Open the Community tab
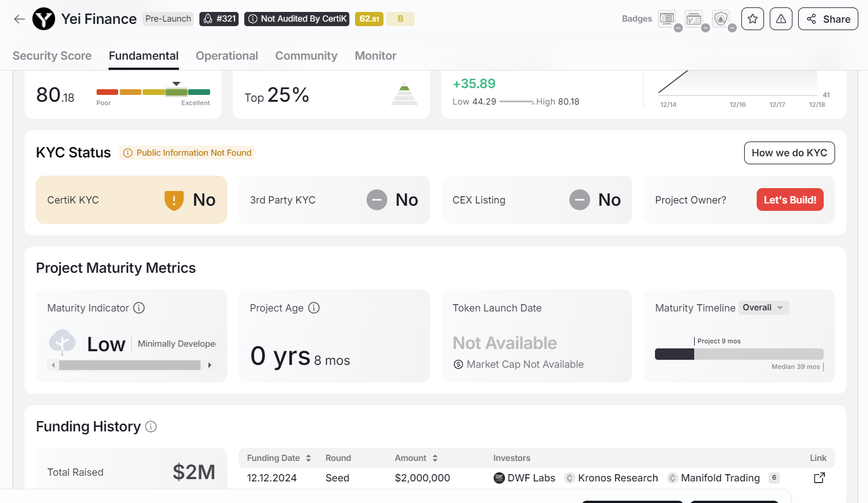The height and width of the screenshot is (503, 868). click(306, 56)
